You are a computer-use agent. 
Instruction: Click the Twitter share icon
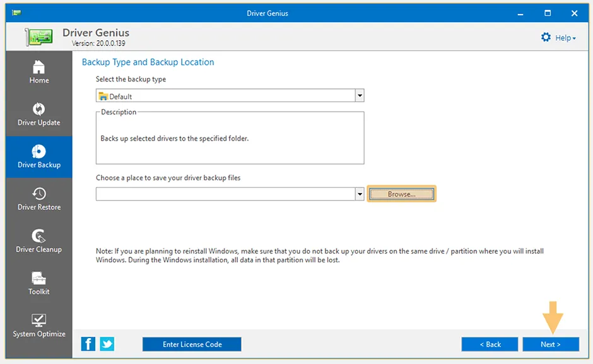107,344
